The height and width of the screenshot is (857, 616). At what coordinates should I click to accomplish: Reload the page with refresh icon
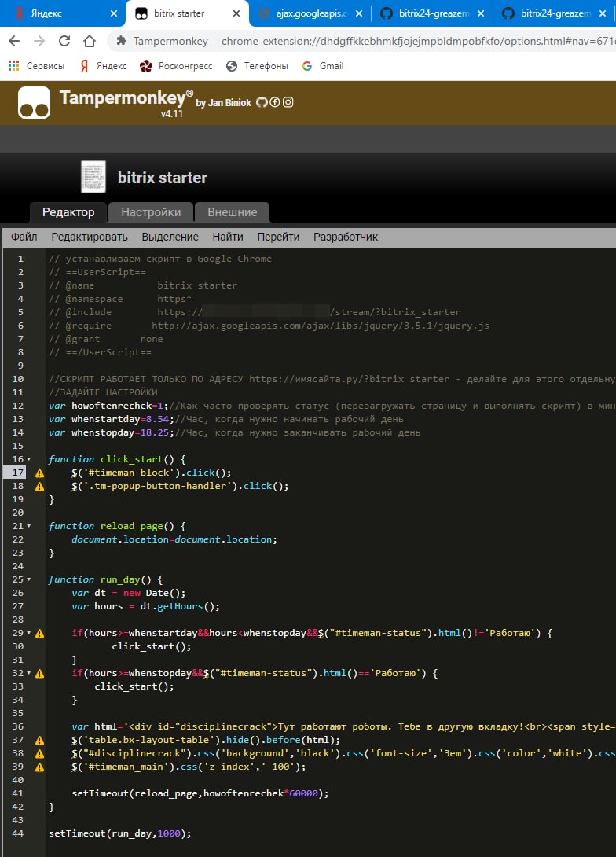64,40
